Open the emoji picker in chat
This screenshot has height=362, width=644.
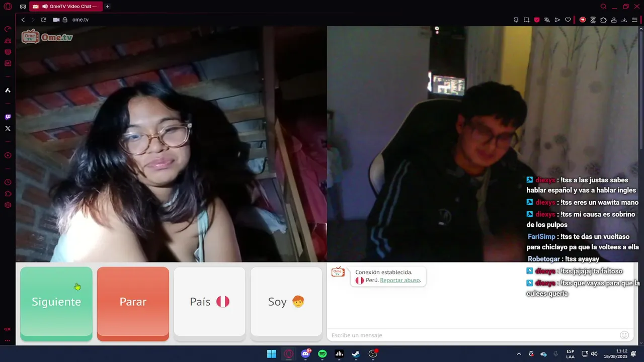(624, 335)
